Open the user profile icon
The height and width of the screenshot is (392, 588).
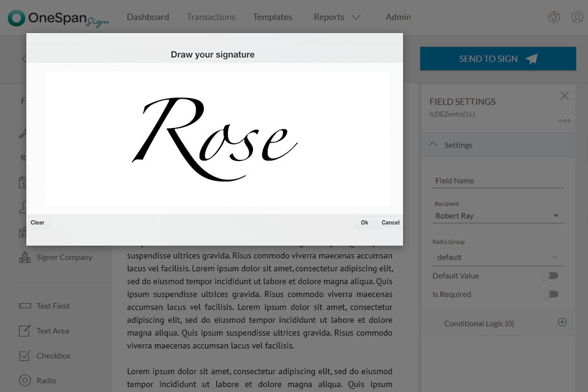coord(577,17)
